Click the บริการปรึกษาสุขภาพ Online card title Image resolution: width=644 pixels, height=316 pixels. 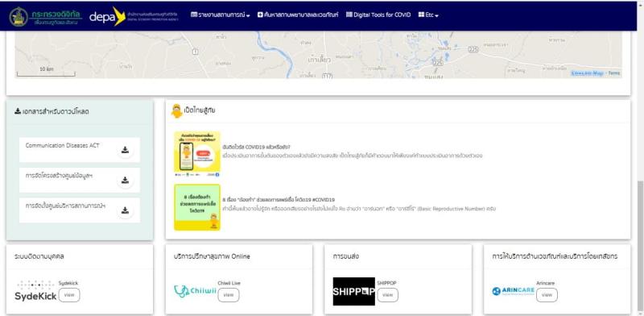click(x=212, y=256)
